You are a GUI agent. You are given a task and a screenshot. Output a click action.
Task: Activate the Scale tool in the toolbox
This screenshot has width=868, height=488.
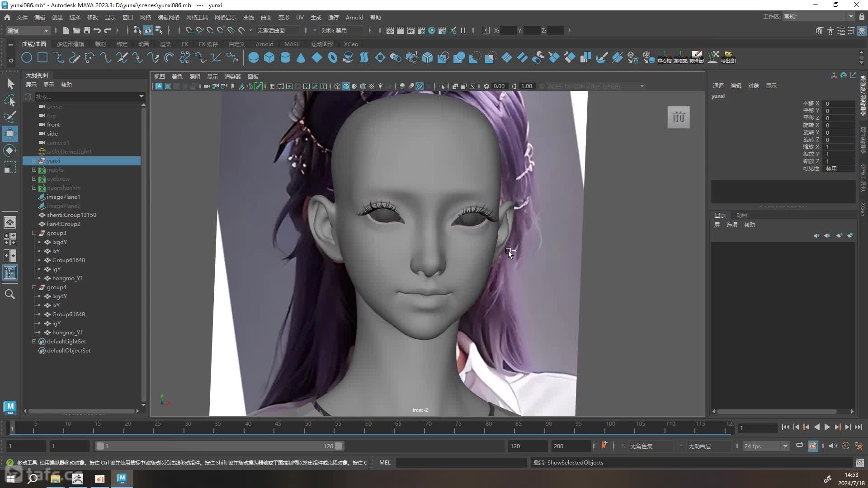click(x=10, y=167)
